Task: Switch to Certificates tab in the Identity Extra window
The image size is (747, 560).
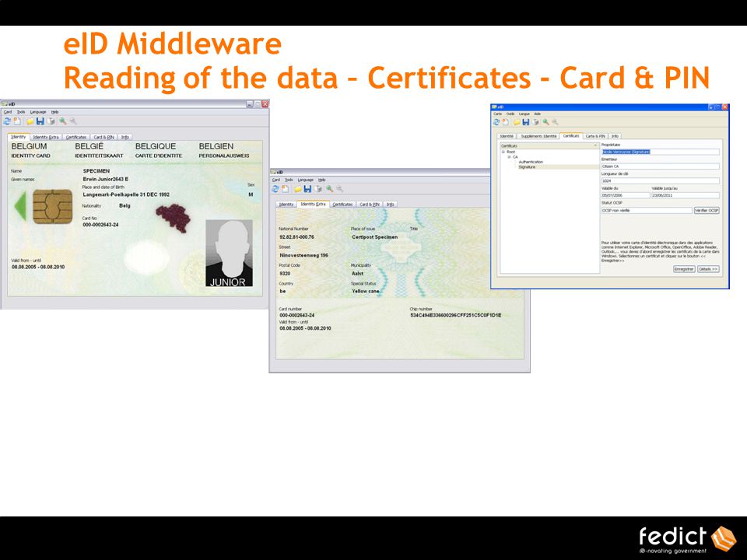Action: [x=342, y=205]
